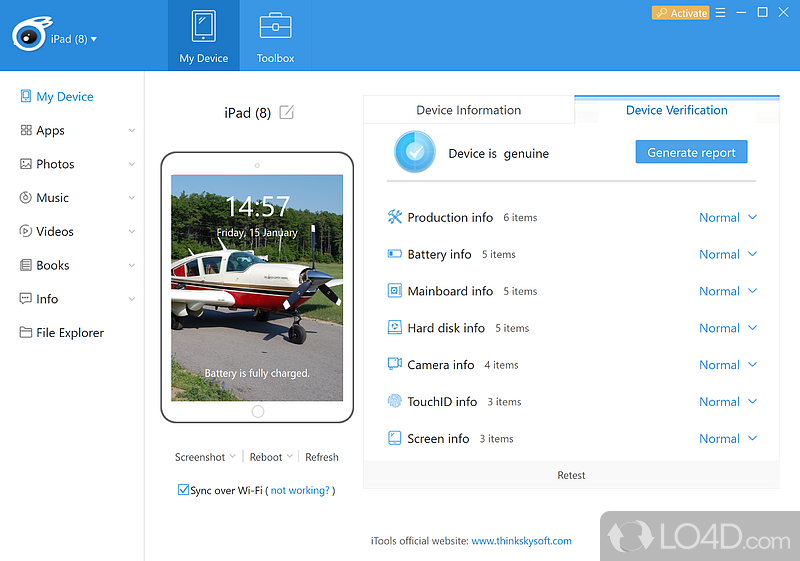Click 'Screen info' row label

click(x=438, y=438)
